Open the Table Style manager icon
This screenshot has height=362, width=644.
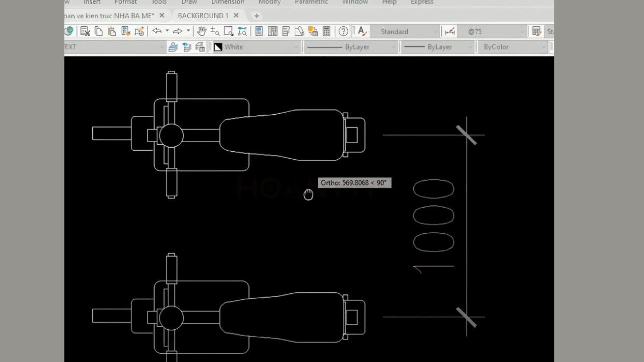(536, 31)
